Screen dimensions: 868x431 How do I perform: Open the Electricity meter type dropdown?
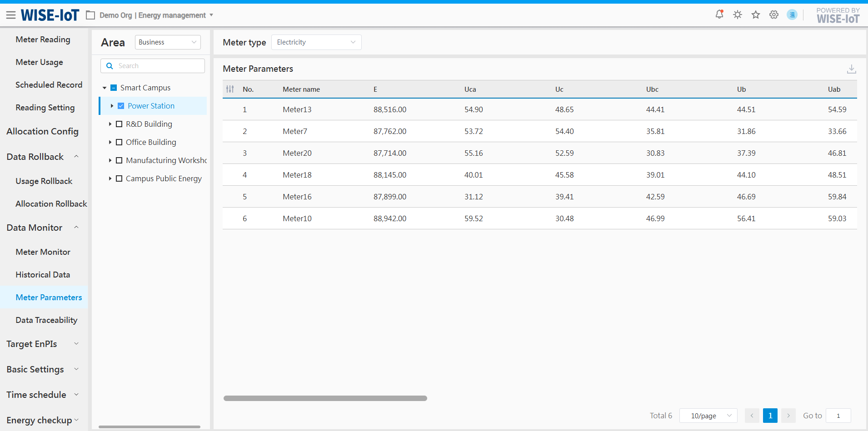pyautogui.click(x=316, y=42)
